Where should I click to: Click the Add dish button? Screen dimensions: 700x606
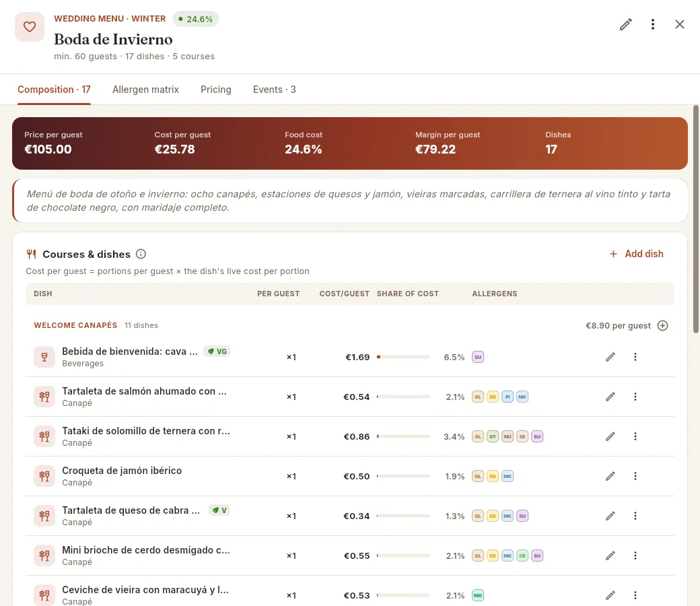637,254
